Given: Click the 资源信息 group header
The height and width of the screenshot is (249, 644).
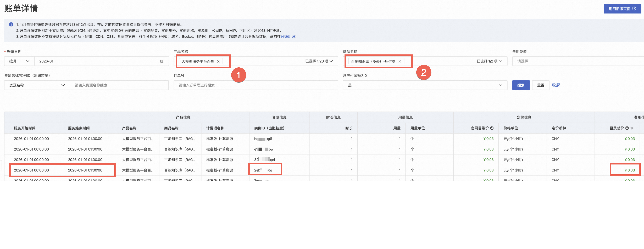Looking at the screenshot, I should (x=279, y=117).
